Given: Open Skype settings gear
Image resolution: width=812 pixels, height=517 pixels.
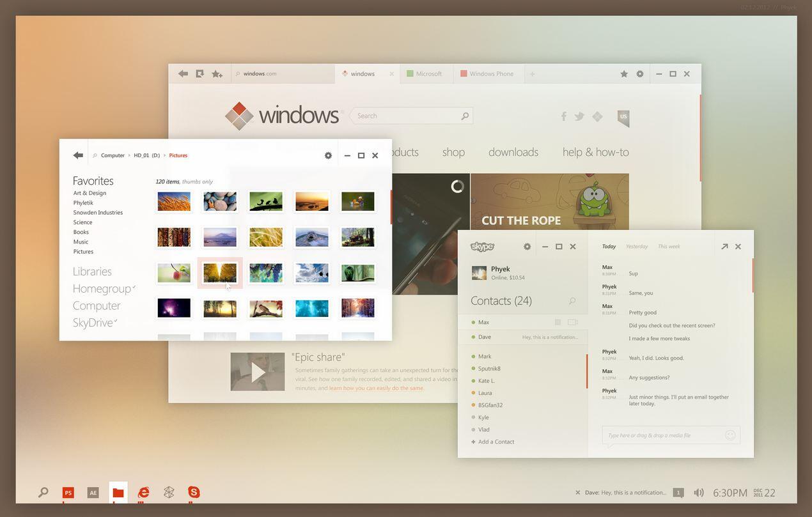Looking at the screenshot, I should tap(527, 247).
